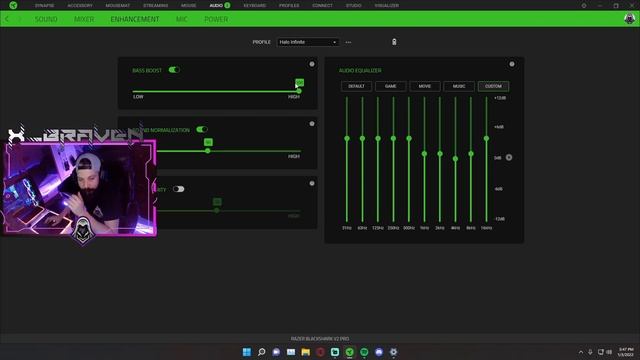640x360 pixels.
Task: Open the Power sub-tab
Action: click(216, 19)
